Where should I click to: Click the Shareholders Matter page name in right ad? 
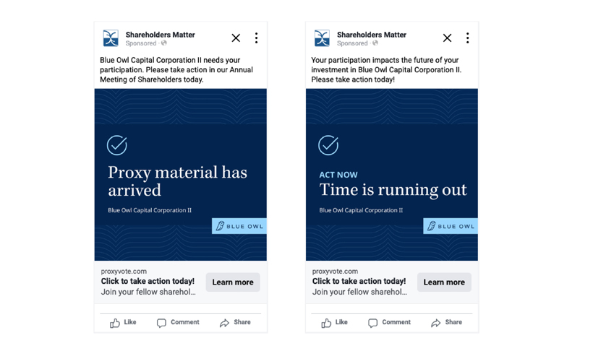(x=372, y=35)
